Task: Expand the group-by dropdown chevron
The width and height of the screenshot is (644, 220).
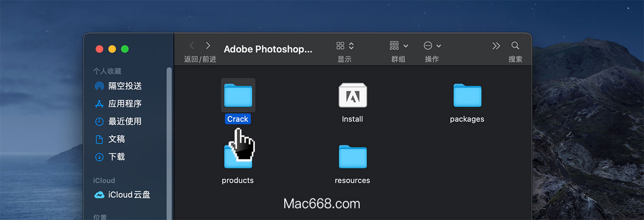Action: (x=406, y=46)
